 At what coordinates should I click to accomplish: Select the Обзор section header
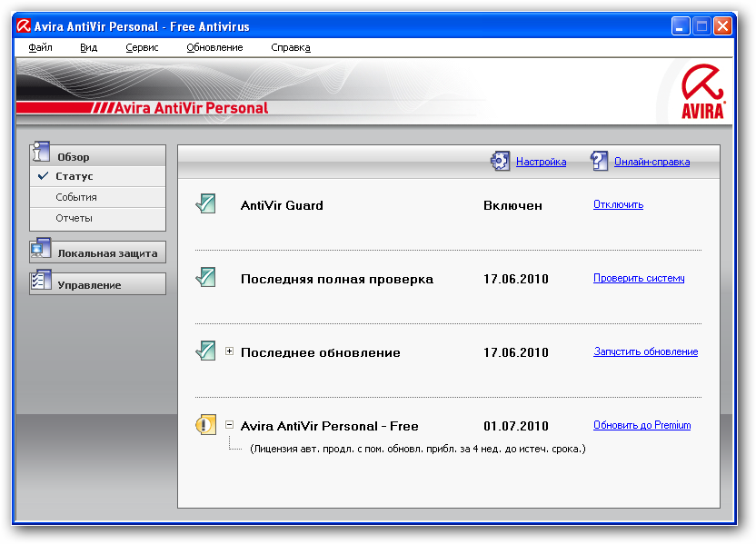tap(97, 156)
